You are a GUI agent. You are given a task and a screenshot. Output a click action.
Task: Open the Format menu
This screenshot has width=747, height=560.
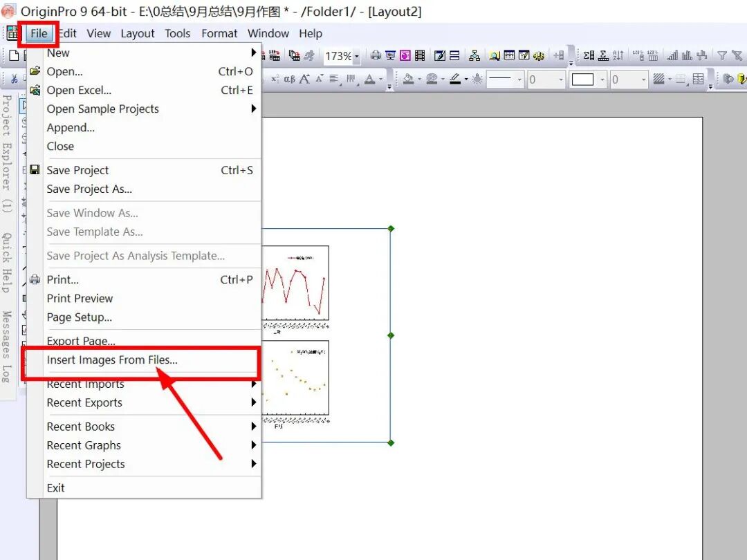coord(219,34)
